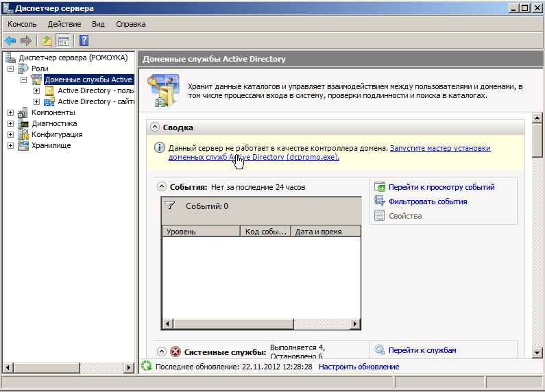Open help with the question mark icon
The image size is (545, 392).
coord(84,40)
